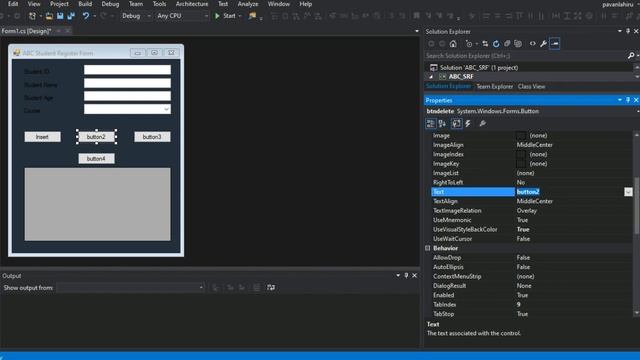Click Sync with Active Document icon

click(485, 44)
